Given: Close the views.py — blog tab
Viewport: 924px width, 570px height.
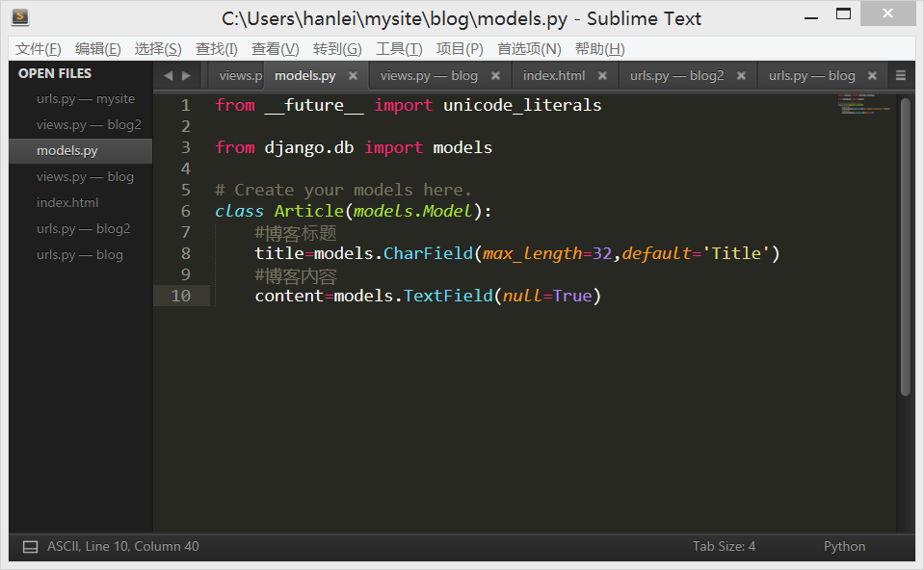Looking at the screenshot, I should [495, 75].
